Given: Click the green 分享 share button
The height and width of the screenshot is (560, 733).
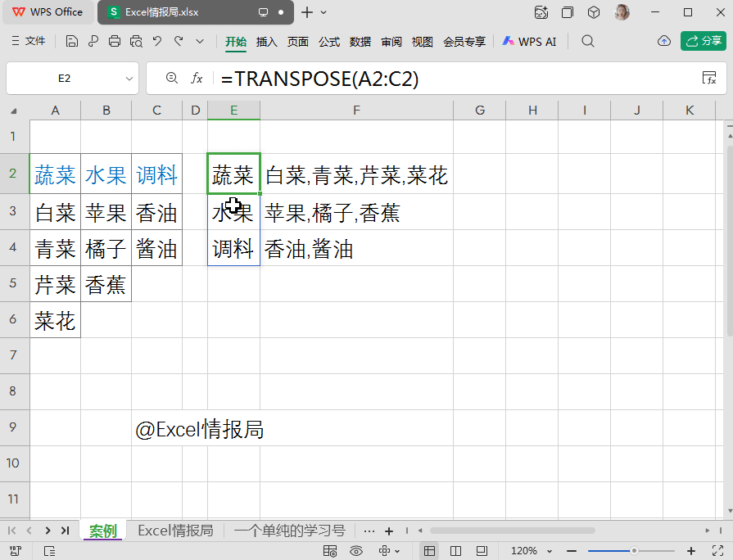Looking at the screenshot, I should click(703, 41).
